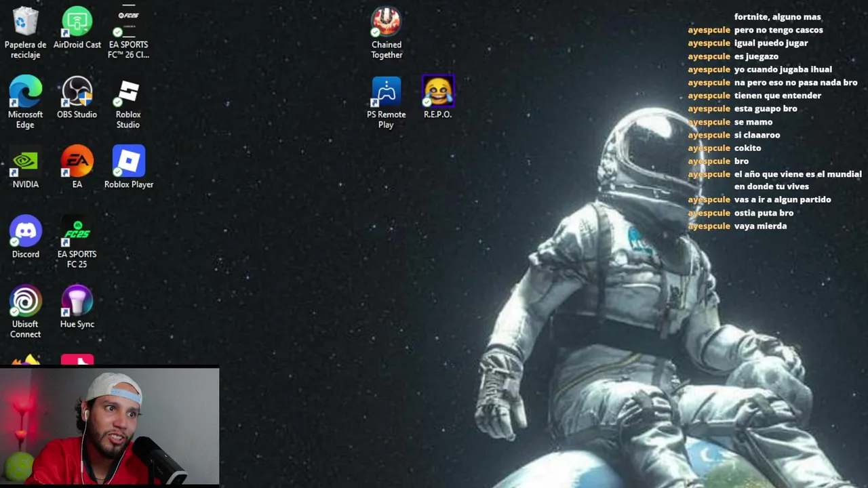
Task: Open the Papelera de reciclaje icon
Action: click(25, 32)
